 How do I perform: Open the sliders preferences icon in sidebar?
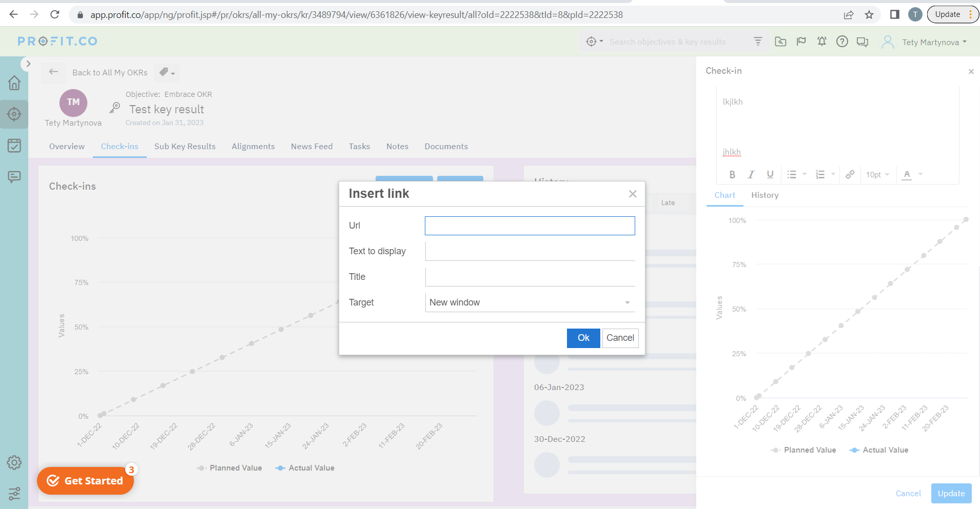tap(14, 494)
